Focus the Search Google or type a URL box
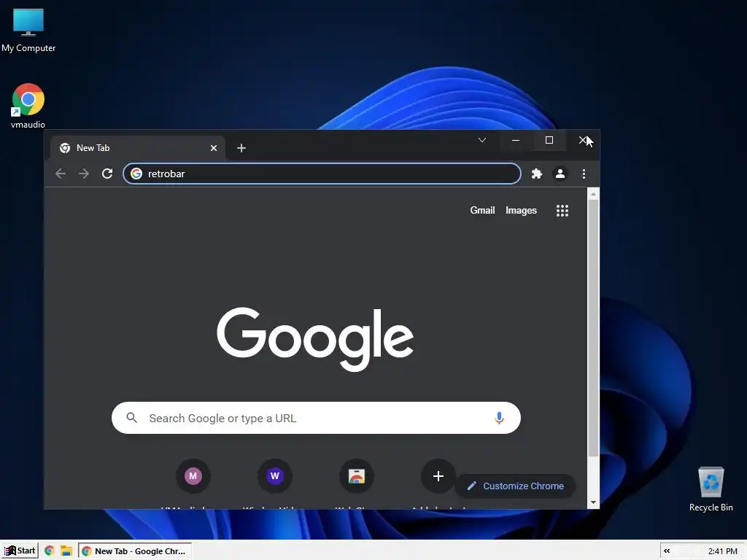This screenshot has width=747, height=560. point(316,418)
